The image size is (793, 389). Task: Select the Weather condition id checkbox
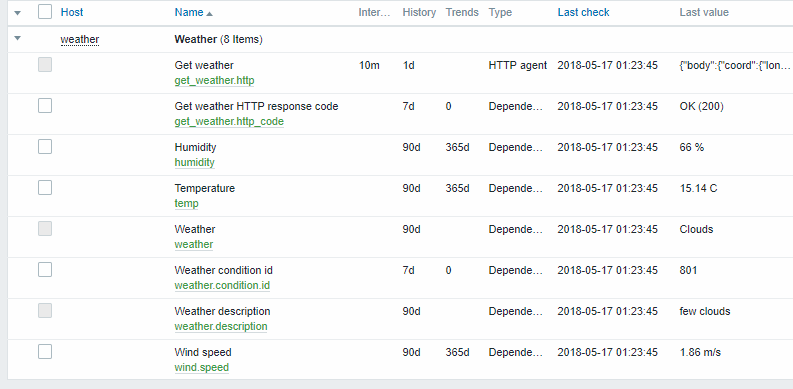45,270
